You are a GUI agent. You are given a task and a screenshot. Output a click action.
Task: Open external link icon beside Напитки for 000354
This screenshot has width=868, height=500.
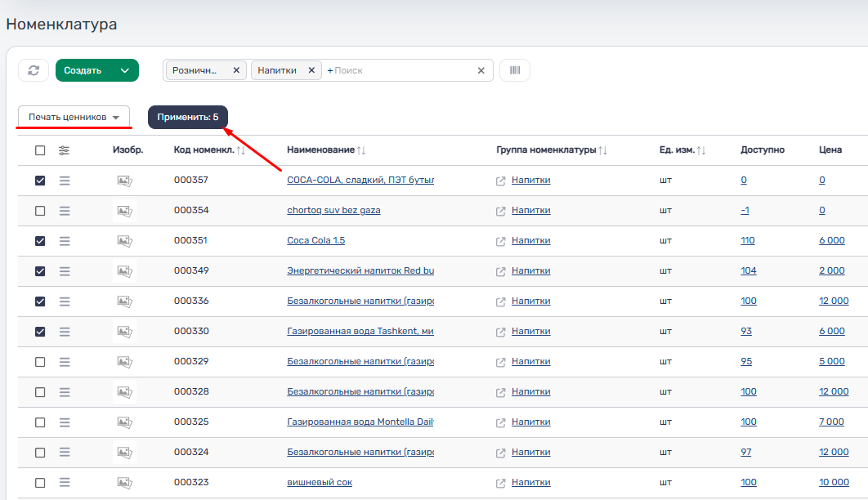[501, 211]
